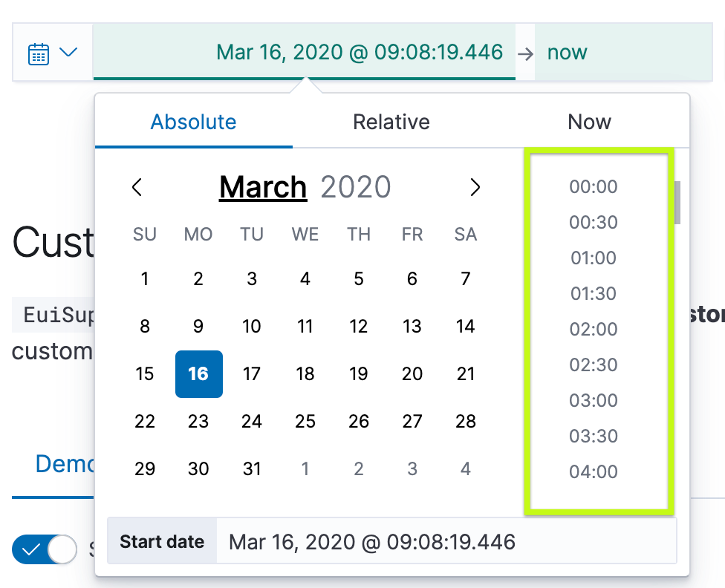725x588 pixels.
Task: Open the calendar quick-select dropdown chevron
Action: pos(68,52)
